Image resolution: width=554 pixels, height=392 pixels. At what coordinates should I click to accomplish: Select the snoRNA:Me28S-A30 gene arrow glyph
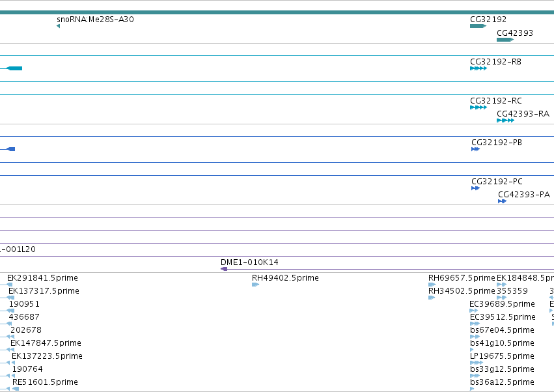pyautogui.click(x=59, y=26)
